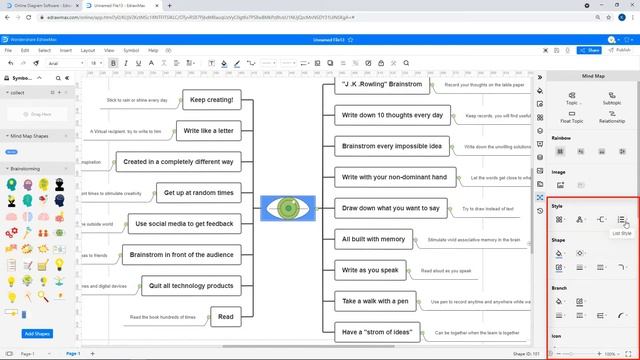Open the Font color tool
The height and width of the screenshot is (360, 640).
pyautogui.click(x=151, y=63)
